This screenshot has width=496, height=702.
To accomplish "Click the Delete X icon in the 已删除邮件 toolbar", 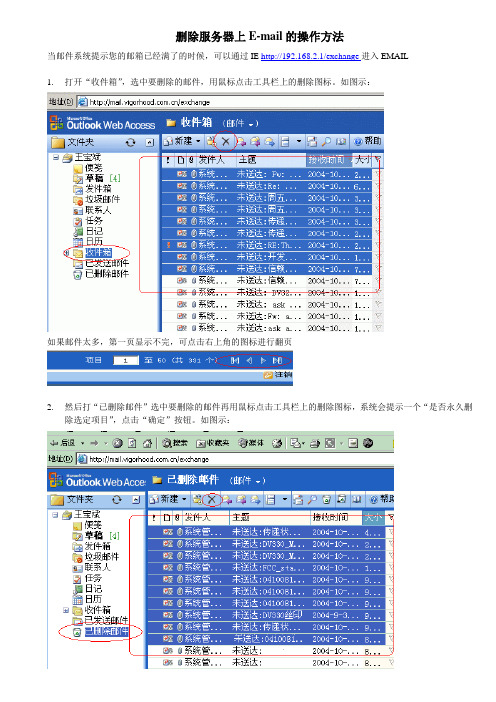I will pos(212,499).
